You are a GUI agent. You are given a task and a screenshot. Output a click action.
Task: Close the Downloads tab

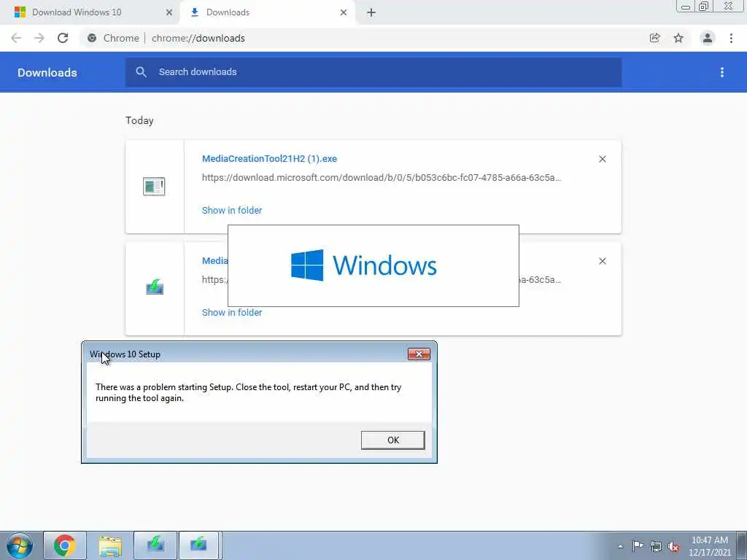344,12
